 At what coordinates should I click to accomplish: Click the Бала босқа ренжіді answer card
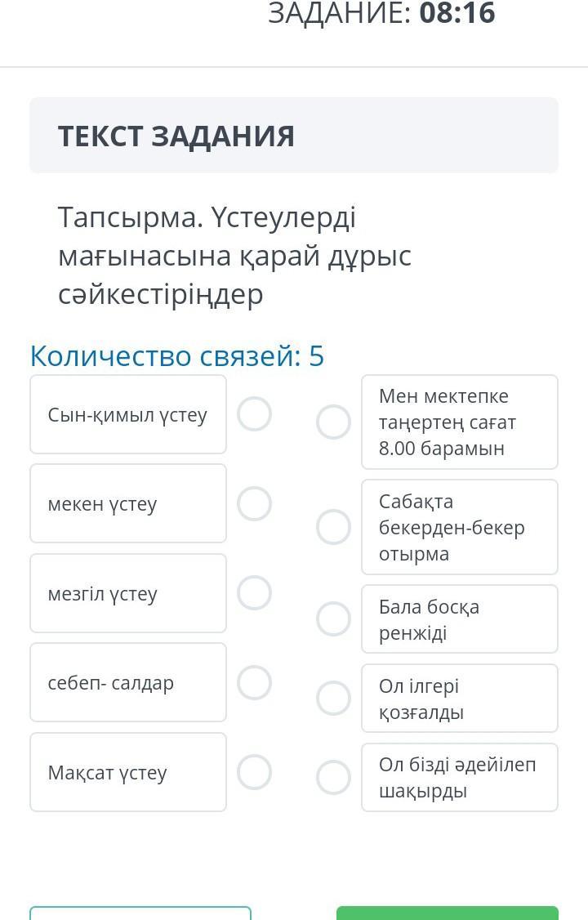[460, 619]
